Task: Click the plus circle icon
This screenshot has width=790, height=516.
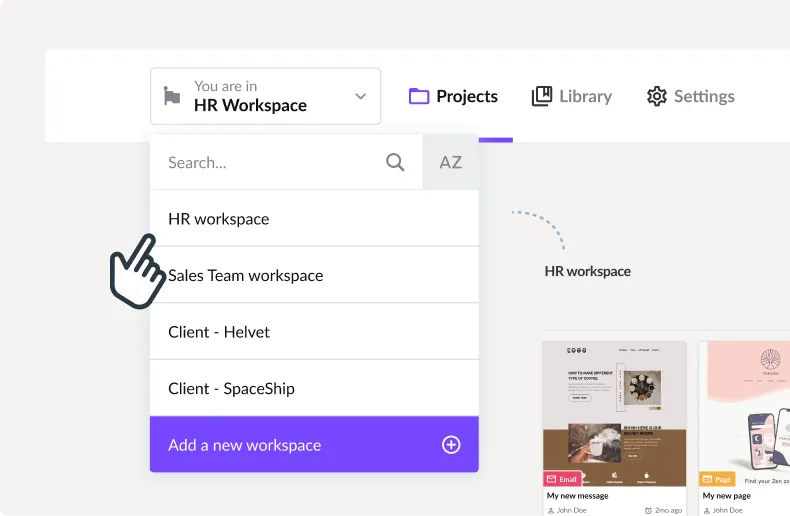Action: pyautogui.click(x=451, y=445)
